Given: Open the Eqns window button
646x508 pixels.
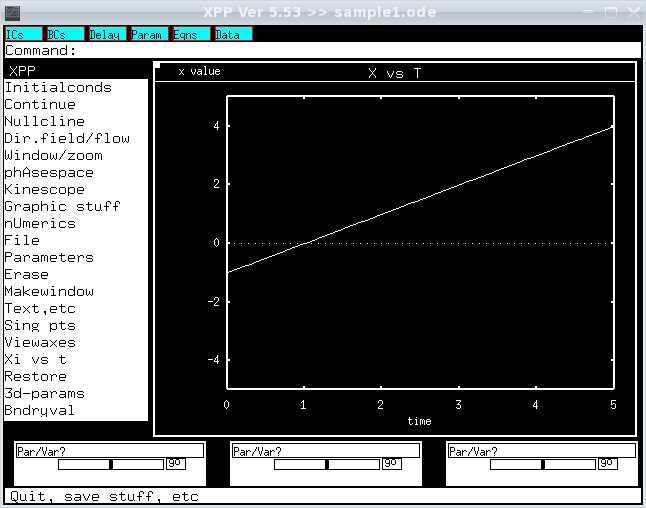Looking at the screenshot, I should (192, 34).
